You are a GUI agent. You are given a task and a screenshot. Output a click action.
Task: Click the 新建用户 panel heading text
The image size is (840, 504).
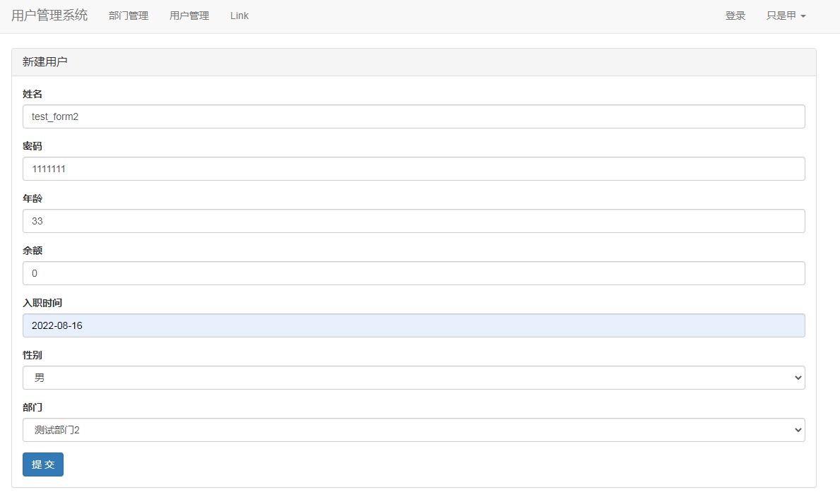point(45,62)
